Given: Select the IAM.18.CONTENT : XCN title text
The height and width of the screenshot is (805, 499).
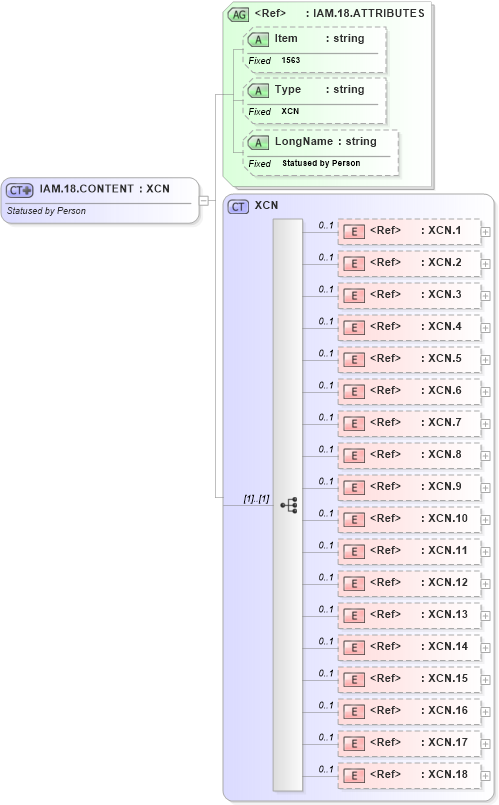Looking at the screenshot, I should (104, 189).
